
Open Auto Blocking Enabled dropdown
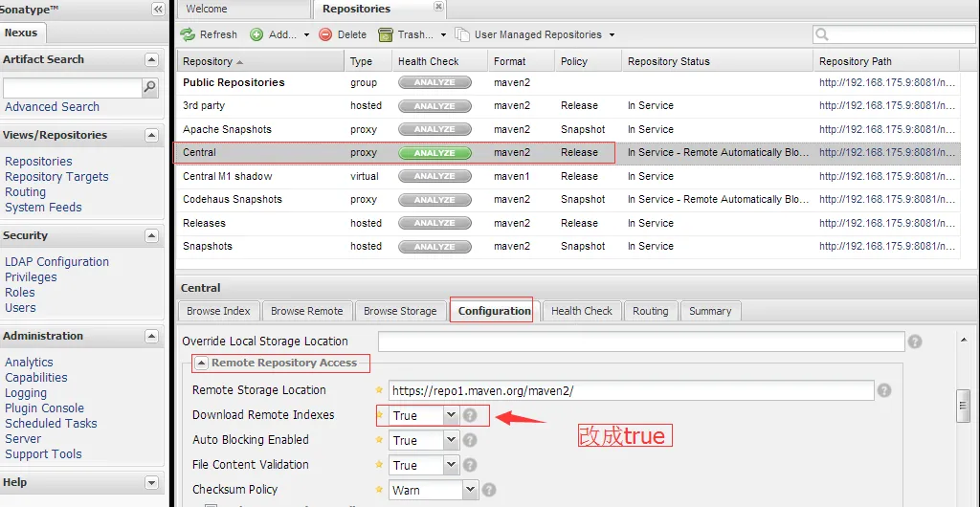(x=452, y=440)
